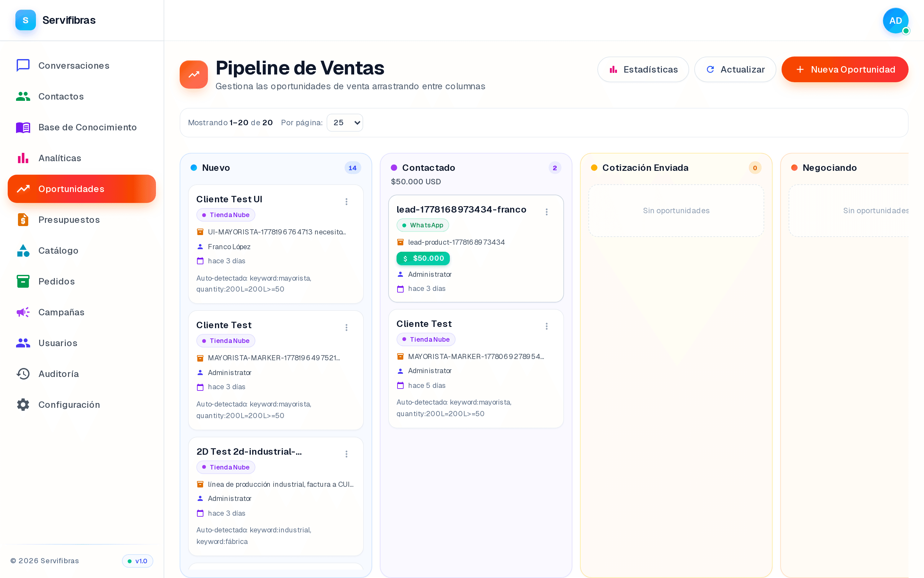Click the Campañas megaphone icon
The width and height of the screenshot is (924, 578).
point(23,312)
